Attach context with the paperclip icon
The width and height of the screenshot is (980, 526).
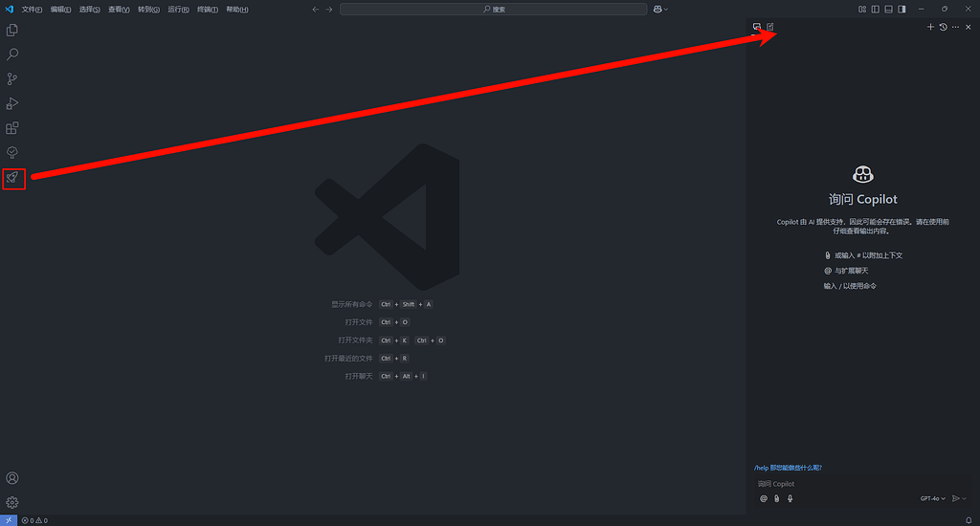(777, 498)
